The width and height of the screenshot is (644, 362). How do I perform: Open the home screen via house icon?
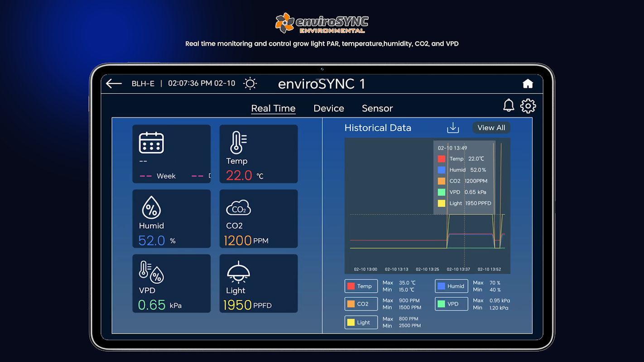528,84
